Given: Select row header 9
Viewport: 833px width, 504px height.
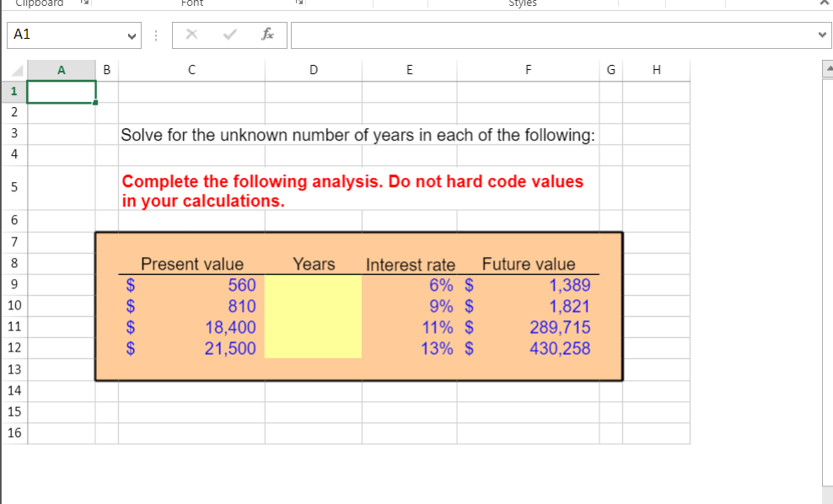Looking at the screenshot, I should (13, 284).
